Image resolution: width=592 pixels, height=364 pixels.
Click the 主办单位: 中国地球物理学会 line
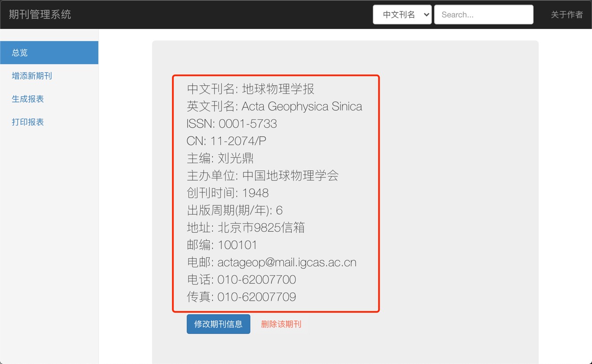pyautogui.click(x=262, y=176)
